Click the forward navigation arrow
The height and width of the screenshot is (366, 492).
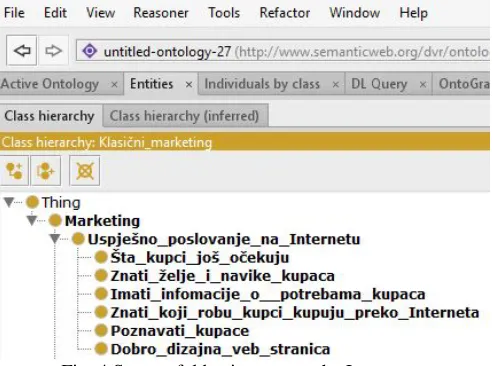point(54,51)
